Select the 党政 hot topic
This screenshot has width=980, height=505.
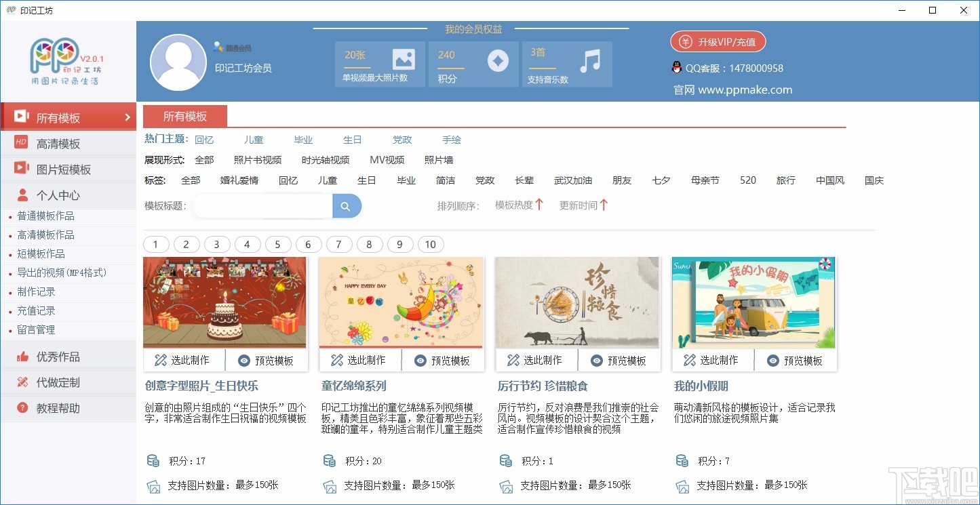coord(401,139)
